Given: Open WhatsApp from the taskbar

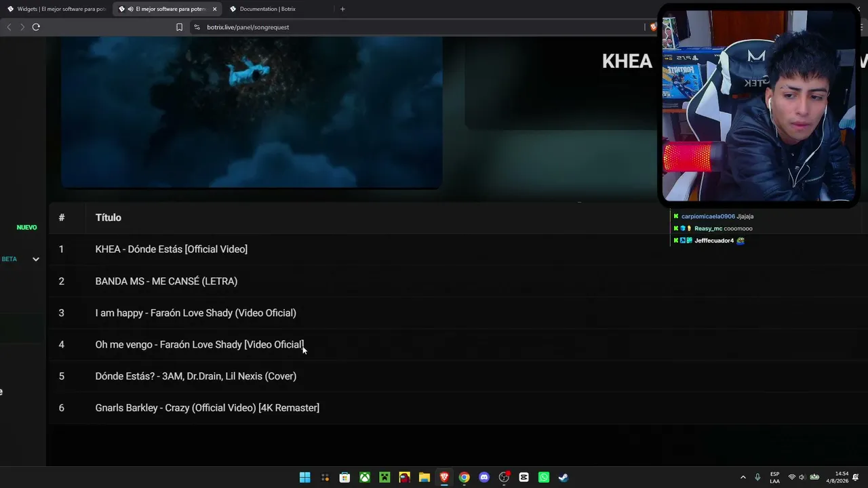Looking at the screenshot, I should (544, 477).
